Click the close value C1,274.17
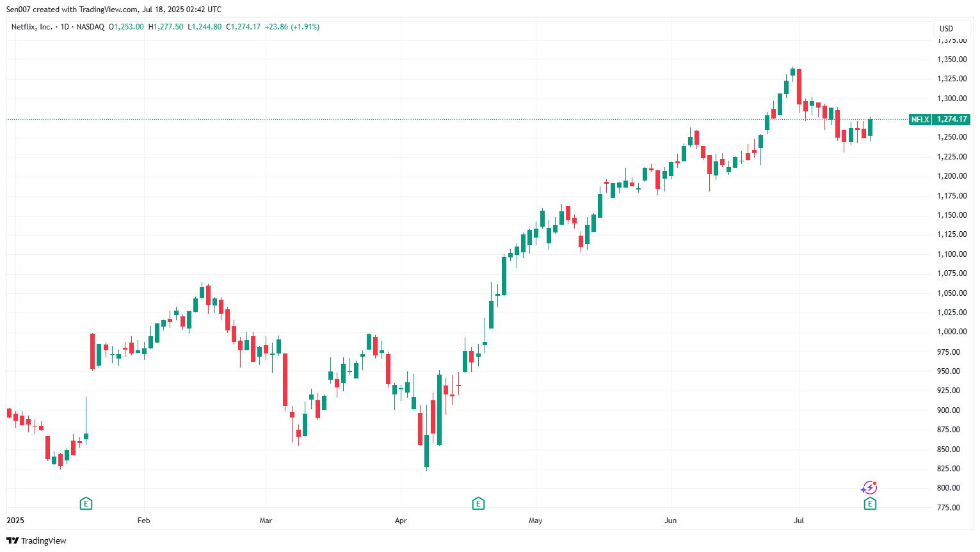The image size is (980, 552). coord(244,27)
